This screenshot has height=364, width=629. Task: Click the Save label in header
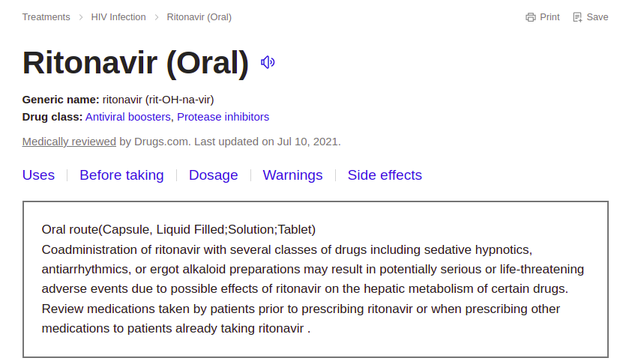click(x=598, y=17)
